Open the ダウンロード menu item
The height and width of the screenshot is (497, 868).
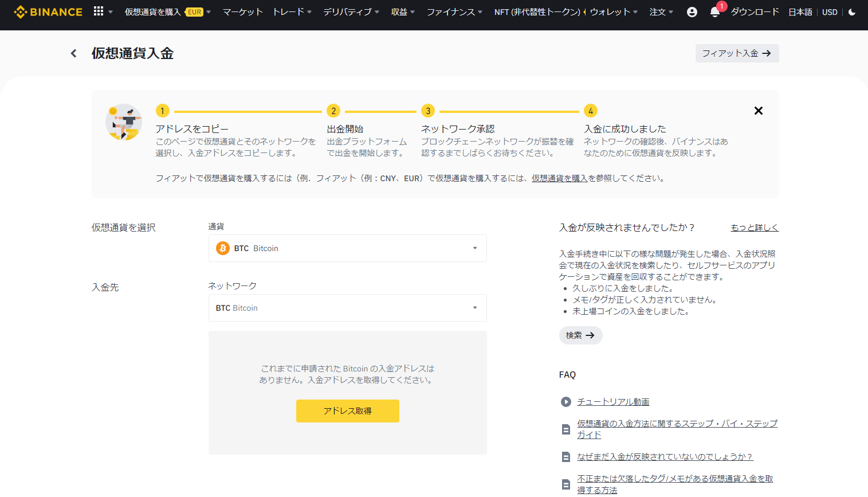[755, 12]
